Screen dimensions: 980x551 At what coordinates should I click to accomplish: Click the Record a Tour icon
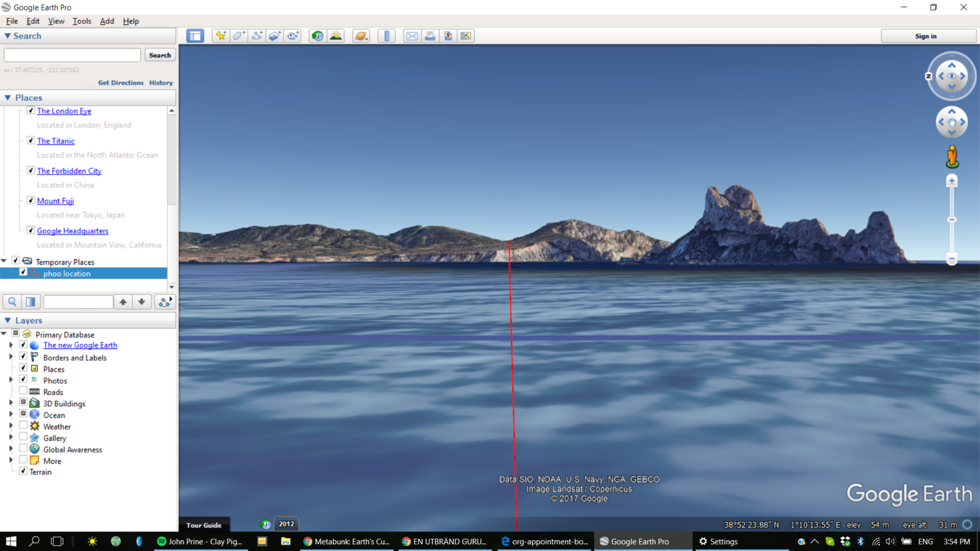click(x=293, y=36)
